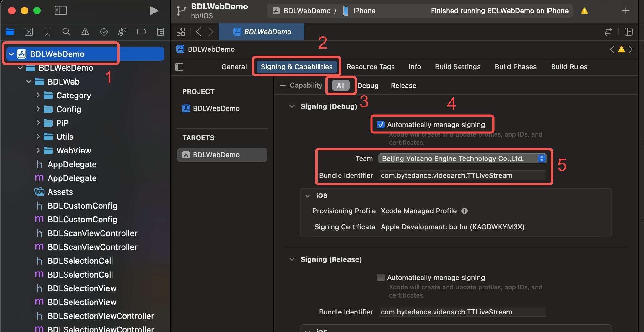Viewport: 644px width, 332px height.
Task: Open the breakpoint navigator
Action: (142, 32)
